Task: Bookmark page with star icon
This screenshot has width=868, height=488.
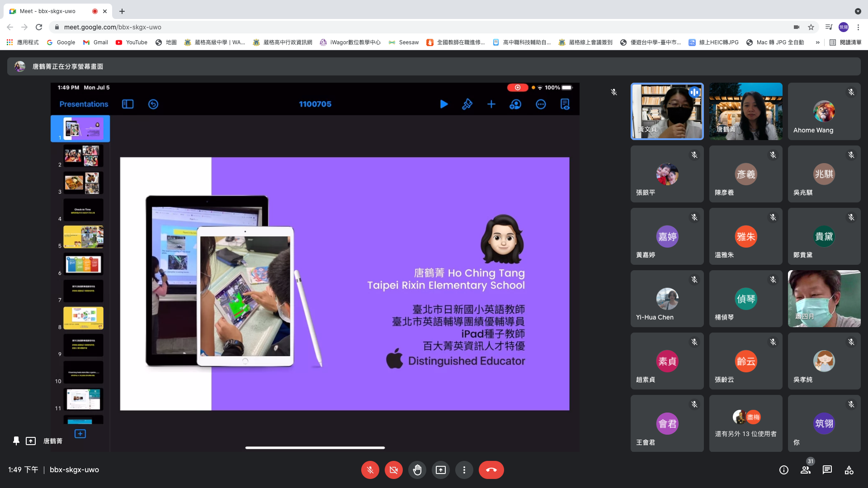Action: [811, 27]
